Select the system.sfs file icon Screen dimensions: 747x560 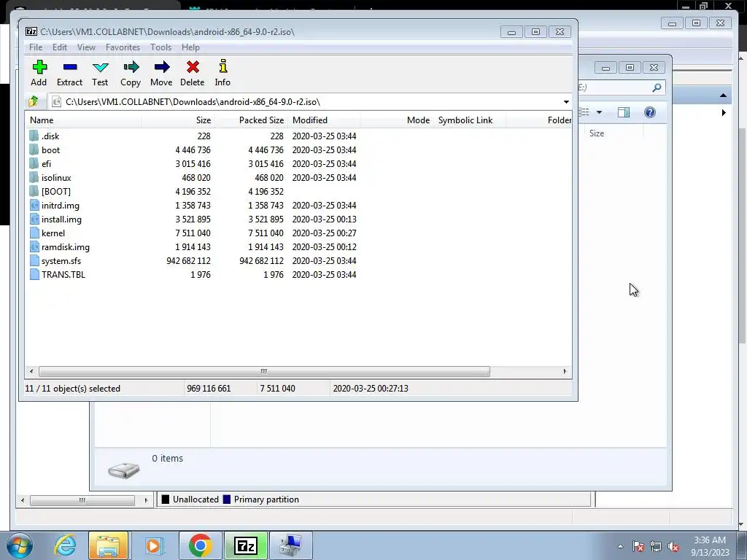(34, 260)
